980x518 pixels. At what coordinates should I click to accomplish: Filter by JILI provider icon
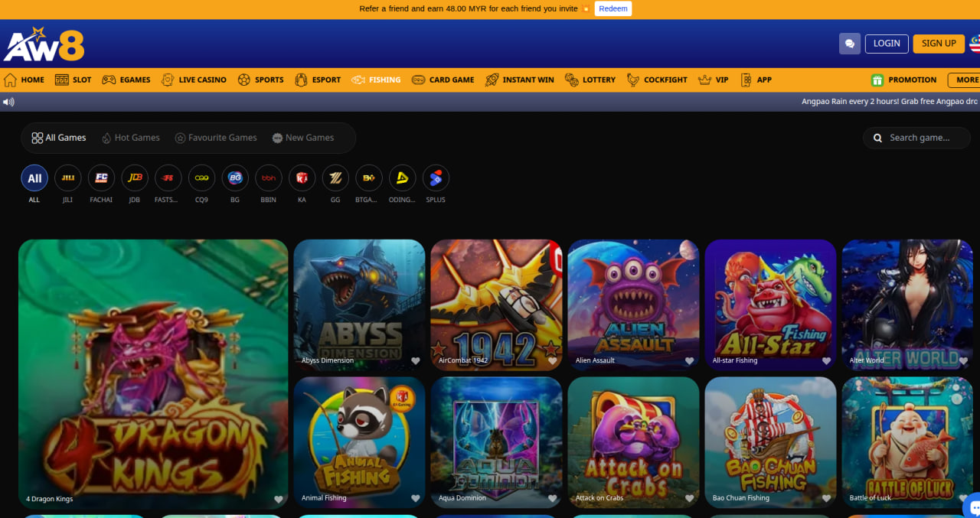68,178
